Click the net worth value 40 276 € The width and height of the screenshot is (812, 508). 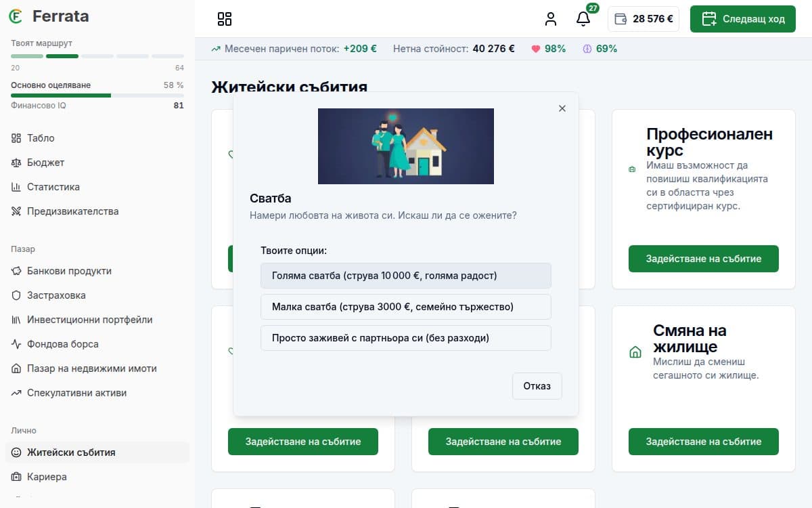click(x=494, y=49)
